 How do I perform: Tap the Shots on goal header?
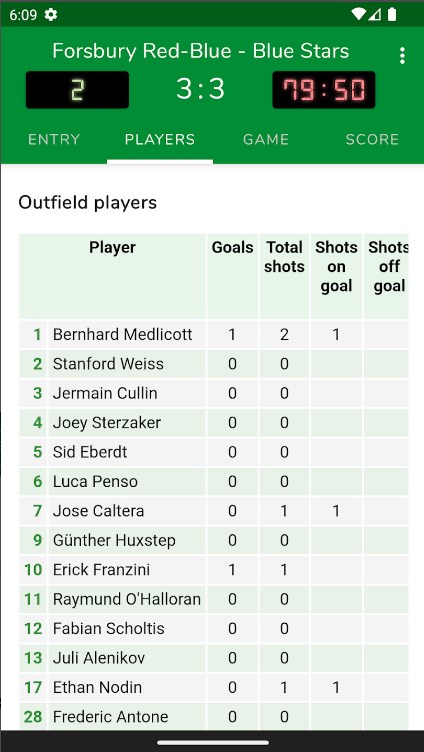tap(336, 267)
